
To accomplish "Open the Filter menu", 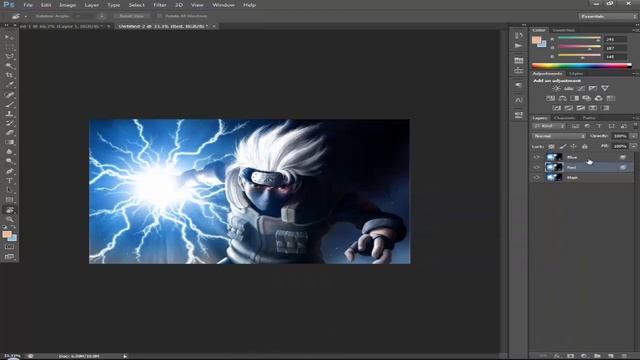I will pyautogui.click(x=160, y=5).
